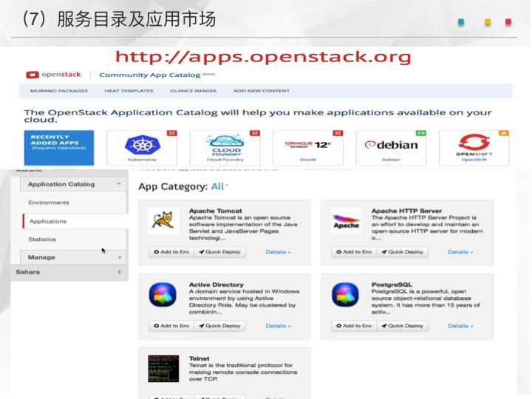Open the Murano Packages tab
The width and height of the screenshot is (532, 399).
pos(59,91)
